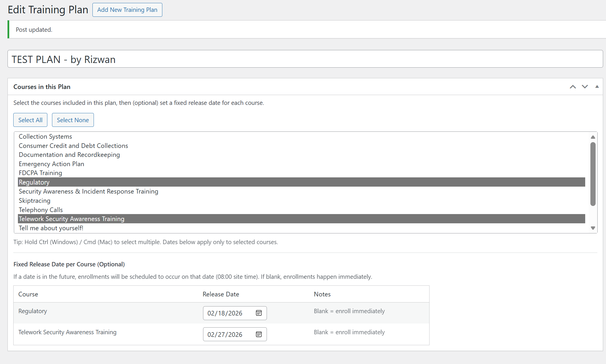Pick Tell me about yourself! course
Screen dimensions: 606x364
coord(51,228)
